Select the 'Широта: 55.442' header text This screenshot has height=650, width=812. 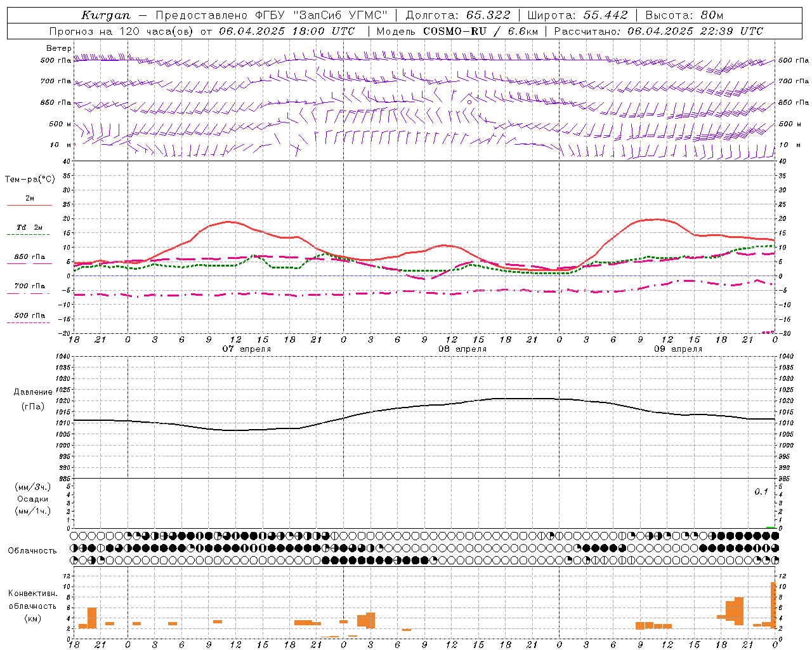(x=578, y=15)
